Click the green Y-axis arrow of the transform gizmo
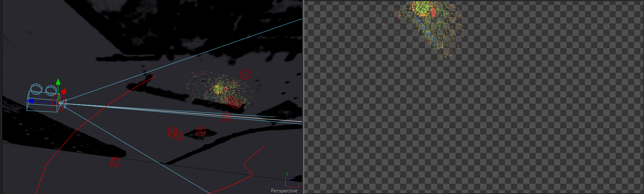Screen dimensions: 644x194 point(58,82)
